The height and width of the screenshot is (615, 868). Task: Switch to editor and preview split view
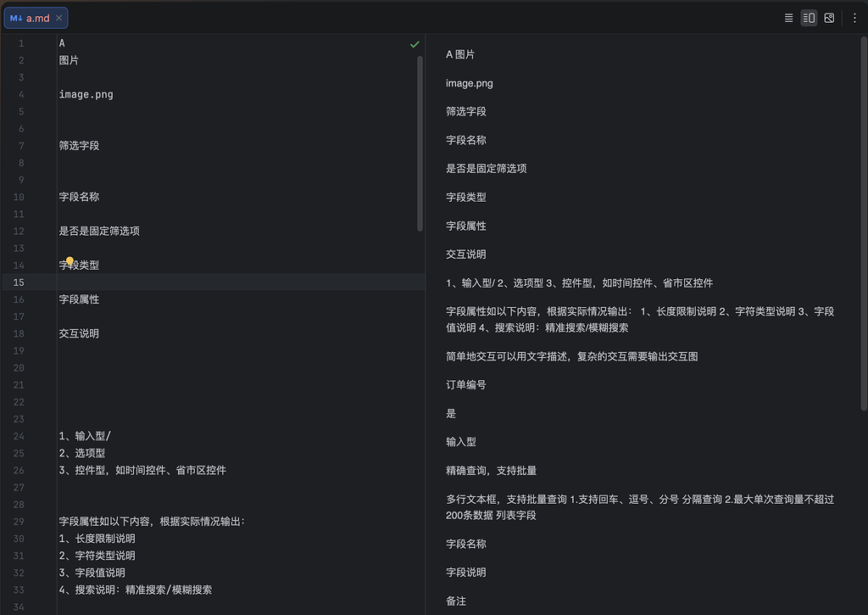point(809,19)
